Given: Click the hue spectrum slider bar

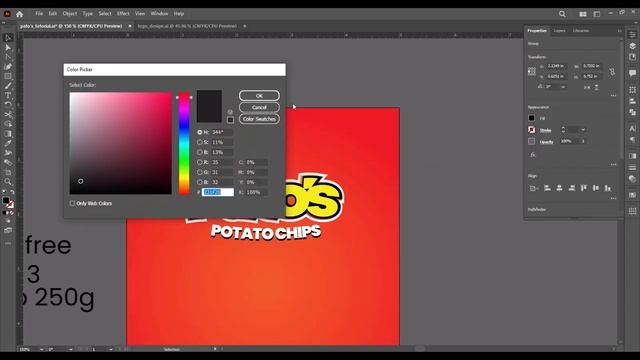Looking at the screenshot, I should (x=184, y=143).
